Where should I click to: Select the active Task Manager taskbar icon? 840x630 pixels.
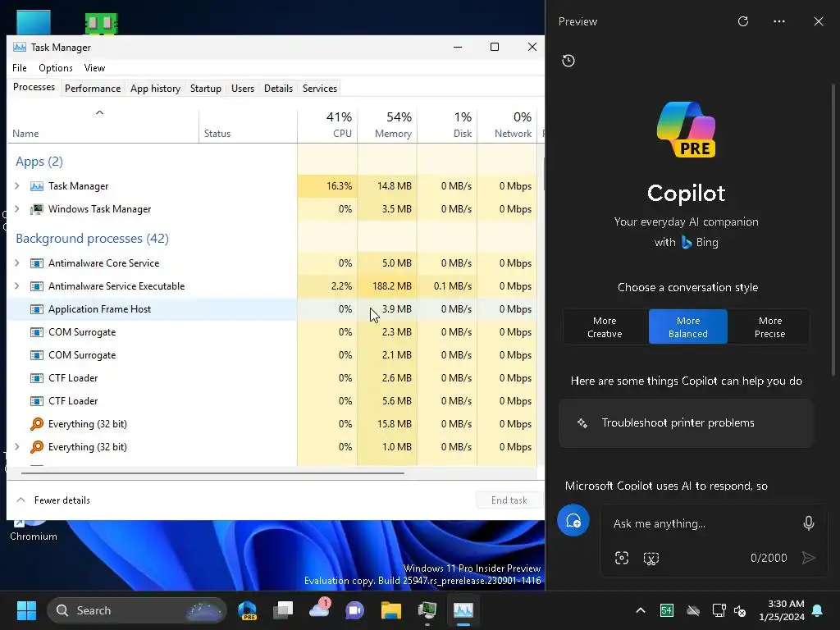pos(463,610)
